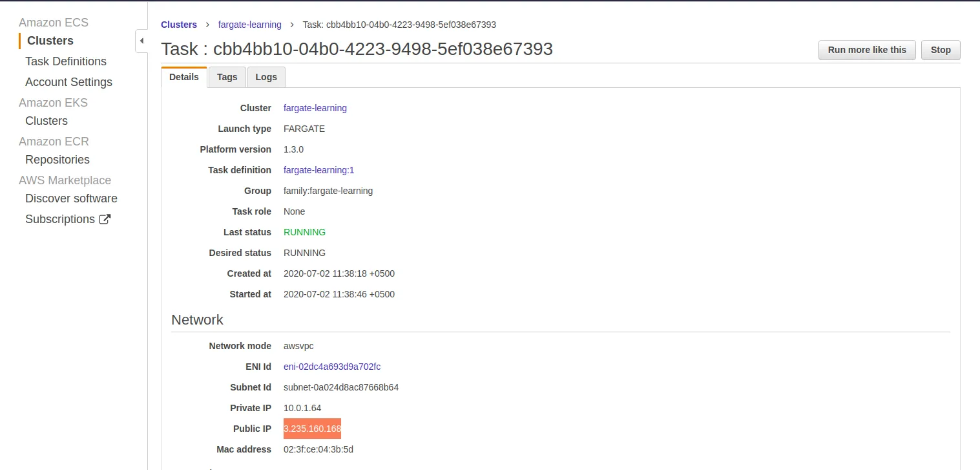
Task: Click the Task role value None
Action: pos(294,211)
